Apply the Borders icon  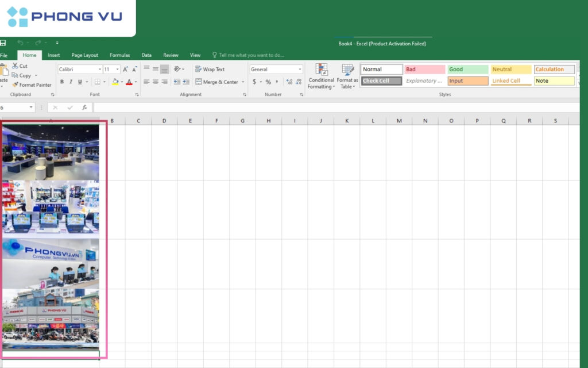coord(98,82)
